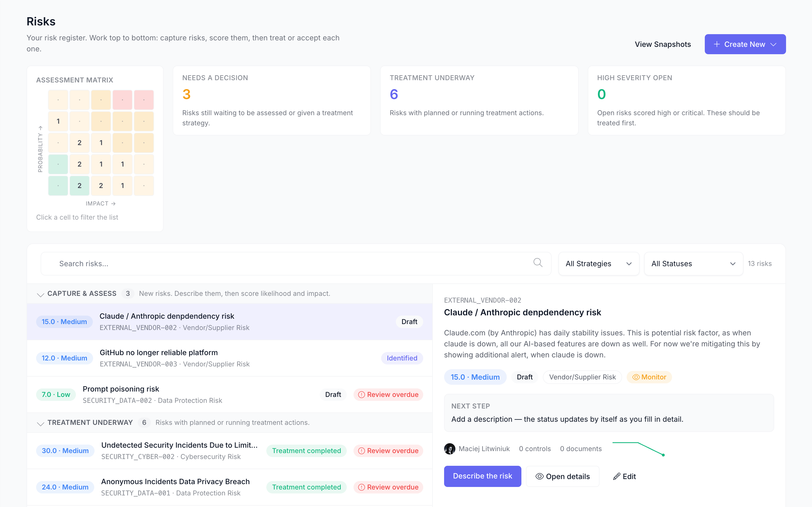
Task: Click the pencil Edit icon
Action: coord(616,477)
